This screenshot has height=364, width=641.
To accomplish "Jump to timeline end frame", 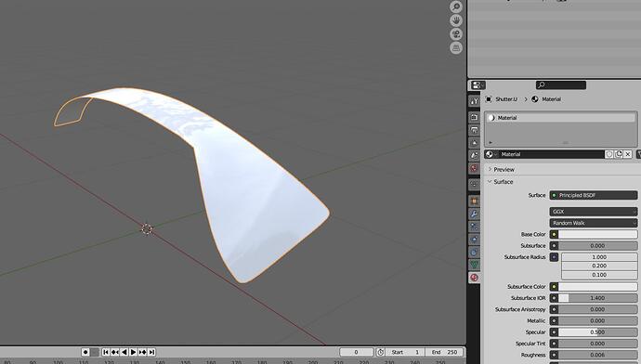I will pyautogui.click(x=151, y=352).
